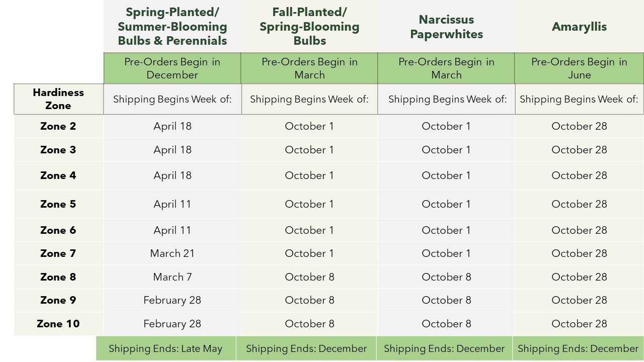Click Zone 3 row label

(x=58, y=150)
